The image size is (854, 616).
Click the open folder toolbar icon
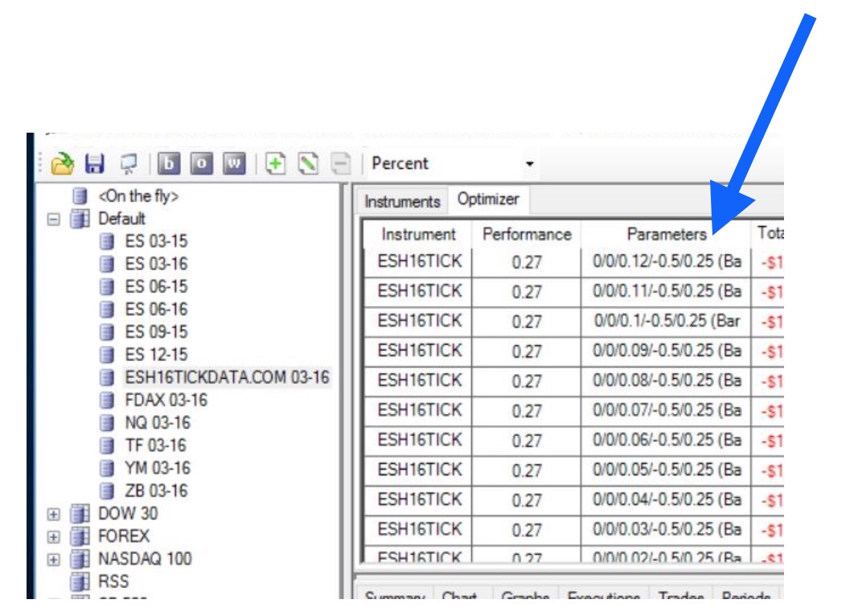[62, 163]
